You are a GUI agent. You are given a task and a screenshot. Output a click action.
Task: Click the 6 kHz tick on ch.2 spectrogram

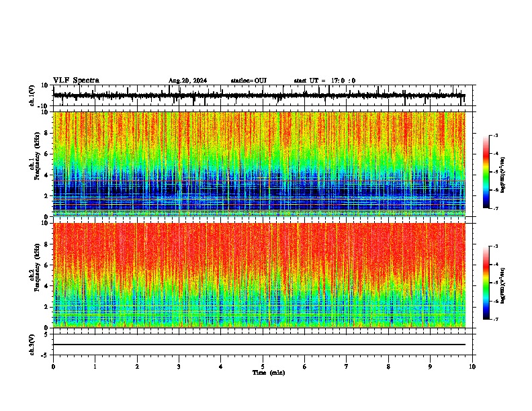[x=47, y=265]
